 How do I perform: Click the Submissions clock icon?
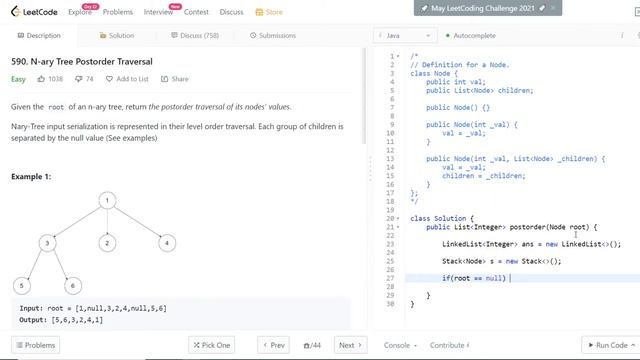tap(253, 36)
